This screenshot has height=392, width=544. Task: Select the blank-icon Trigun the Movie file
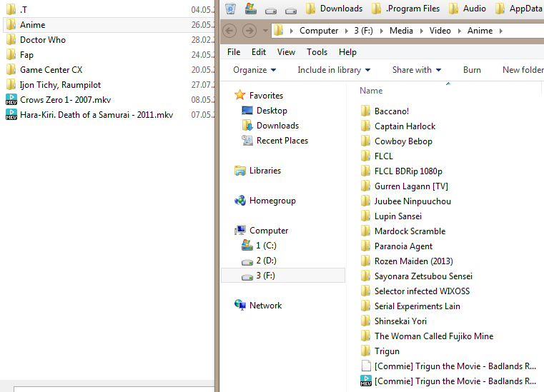[448, 366]
